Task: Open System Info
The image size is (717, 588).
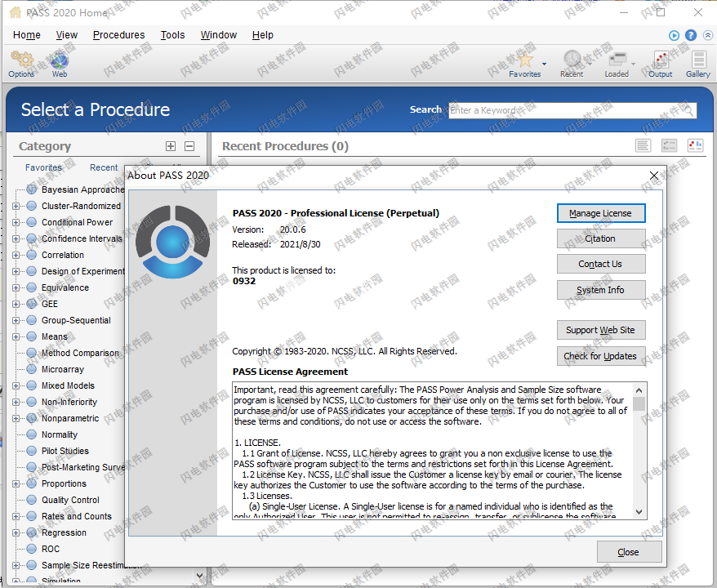Action: point(601,290)
